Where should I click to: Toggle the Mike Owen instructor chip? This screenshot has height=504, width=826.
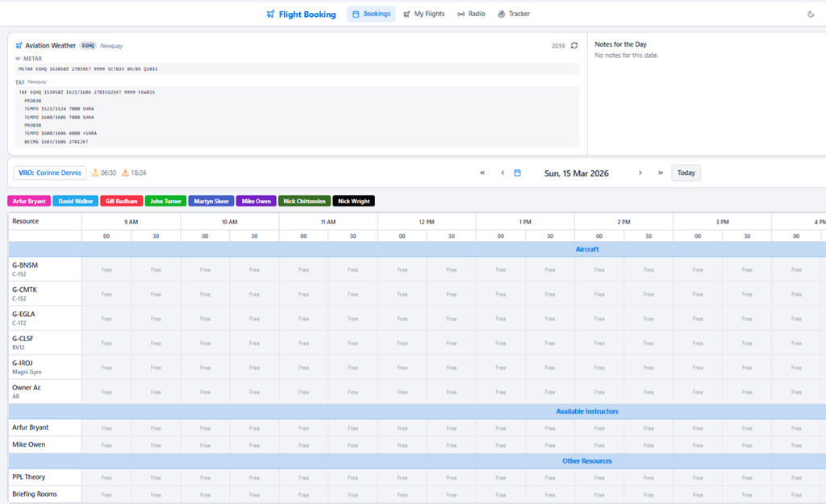(x=256, y=200)
